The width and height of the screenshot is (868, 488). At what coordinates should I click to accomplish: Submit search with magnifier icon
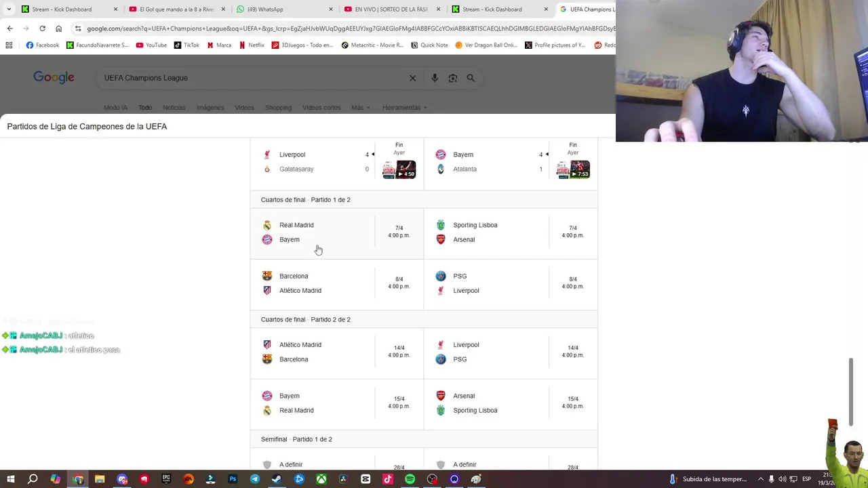tap(471, 78)
